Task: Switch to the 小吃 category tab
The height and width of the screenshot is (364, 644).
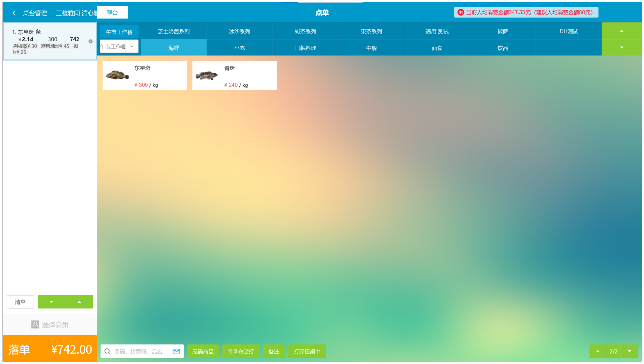Action: pyautogui.click(x=239, y=48)
